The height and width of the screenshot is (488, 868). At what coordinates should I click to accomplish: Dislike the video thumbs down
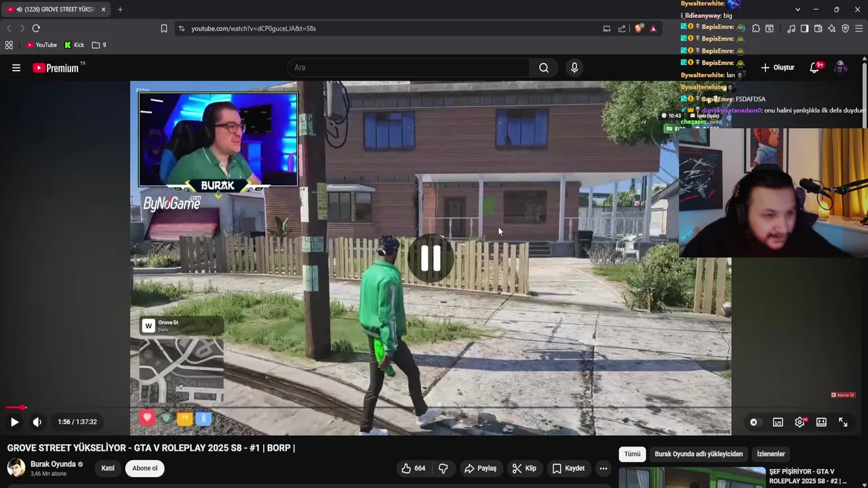(x=443, y=468)
